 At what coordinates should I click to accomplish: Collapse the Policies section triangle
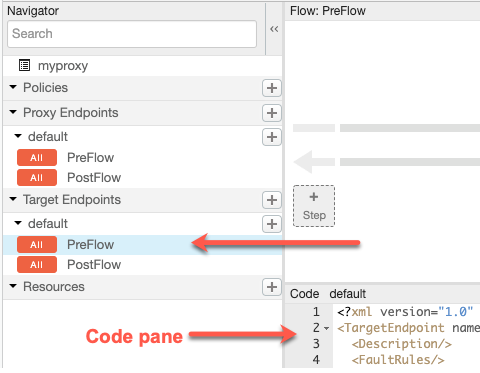pos(13,87)
